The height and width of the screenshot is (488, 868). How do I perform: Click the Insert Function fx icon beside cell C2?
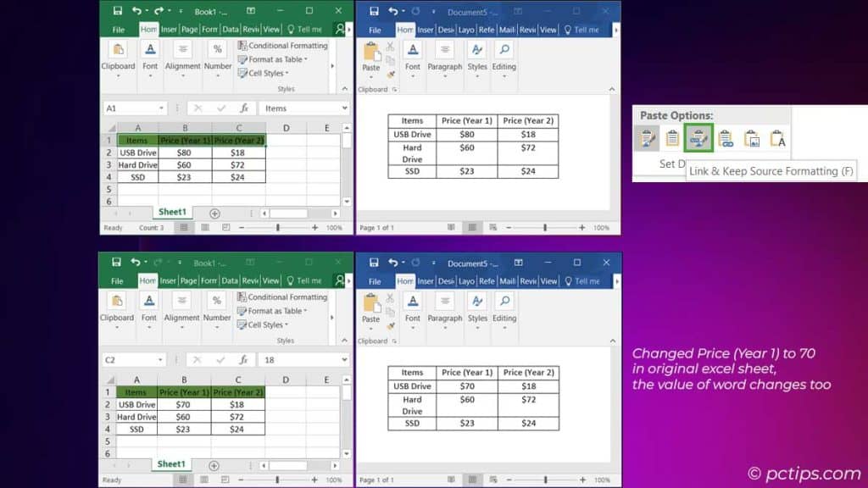(244, 360)
